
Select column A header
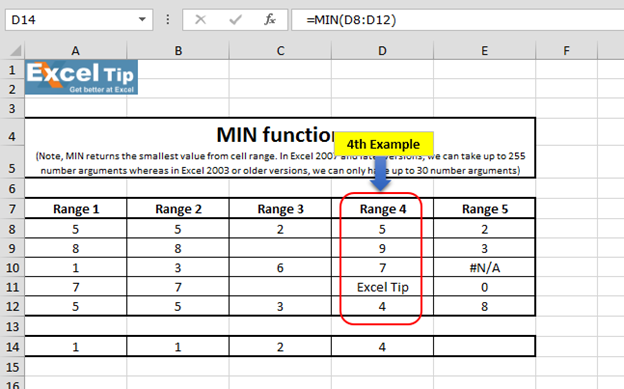point(76,51)
